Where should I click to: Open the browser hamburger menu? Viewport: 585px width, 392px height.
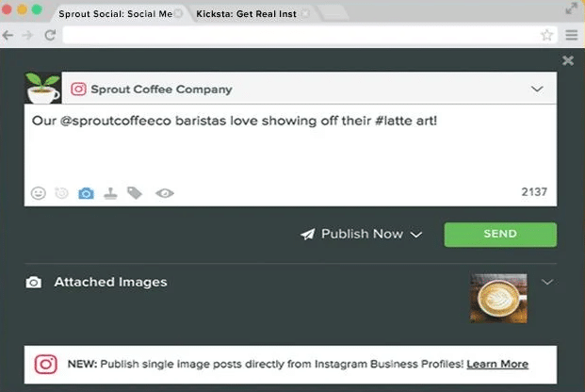point(571,35)
